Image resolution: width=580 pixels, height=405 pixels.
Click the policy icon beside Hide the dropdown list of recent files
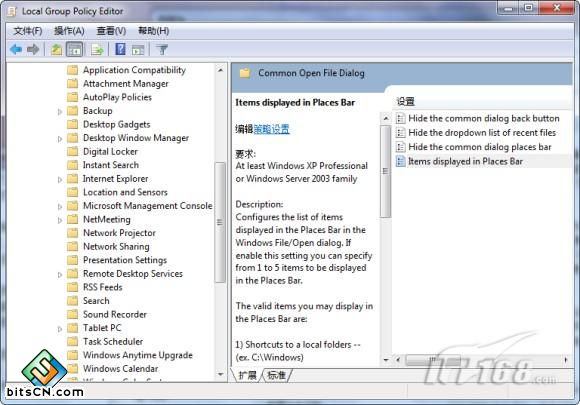click(400, 132)
